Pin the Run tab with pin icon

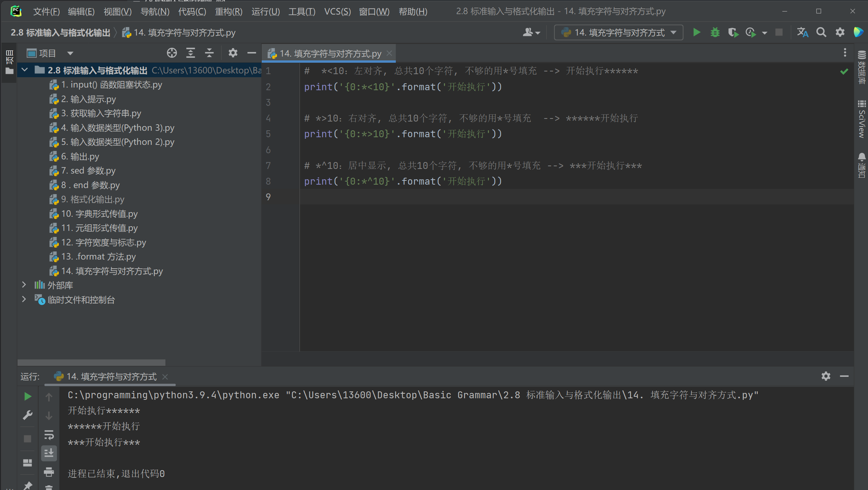(x=28, y=485)
